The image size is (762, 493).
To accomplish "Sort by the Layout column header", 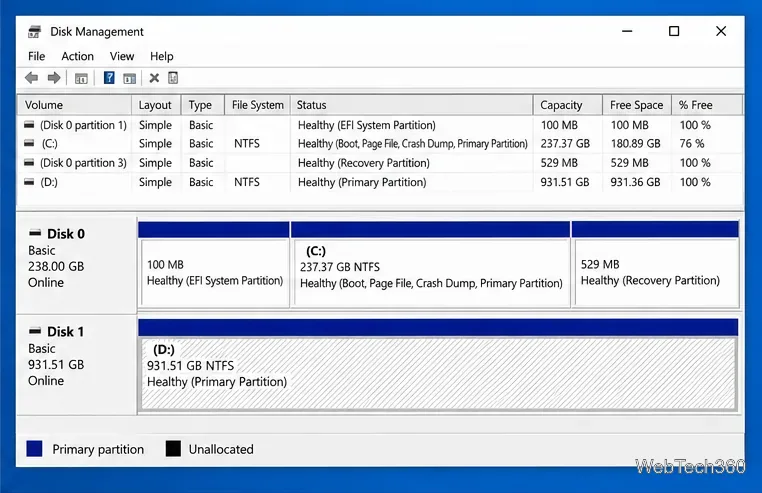I will (156, 105).
